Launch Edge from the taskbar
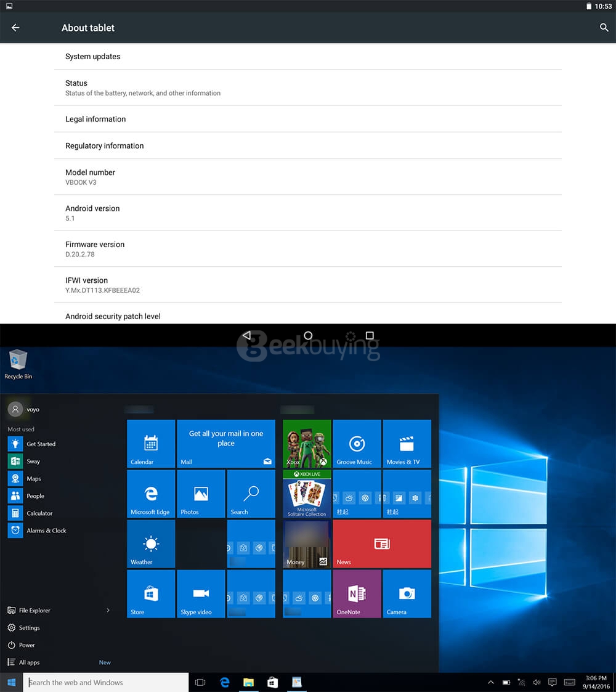This screenshot has width=616, height=692. coord(225,682)
